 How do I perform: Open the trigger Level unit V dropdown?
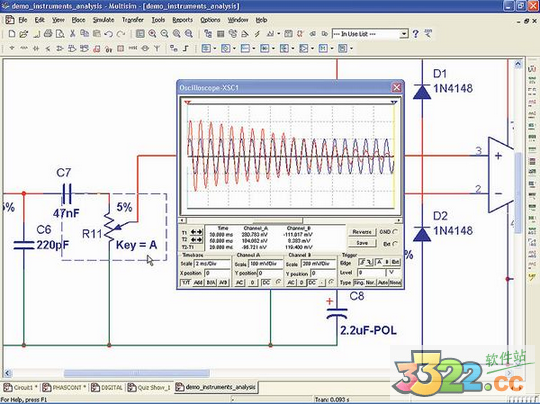click(x=393, y=273)
